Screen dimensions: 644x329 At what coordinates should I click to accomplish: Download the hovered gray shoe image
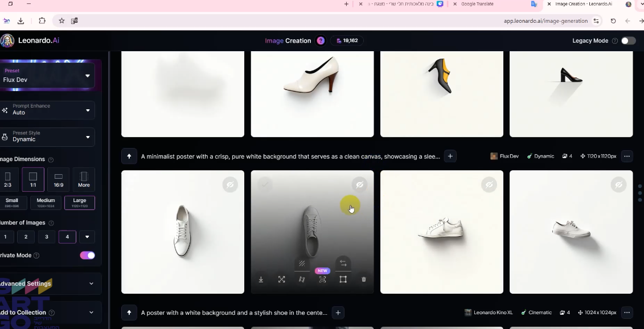(x=261, y=279)
